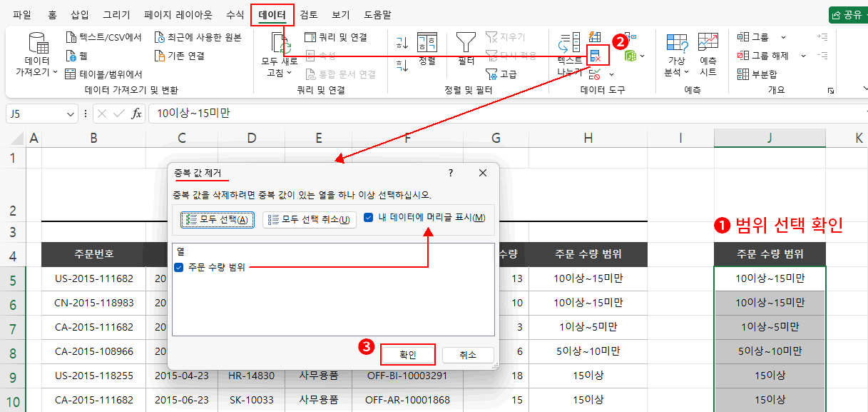Show the 쿼리 및 연결 pane button
Image resolution: width=868 pixels, height=412 pixels.
pos(335,37)
